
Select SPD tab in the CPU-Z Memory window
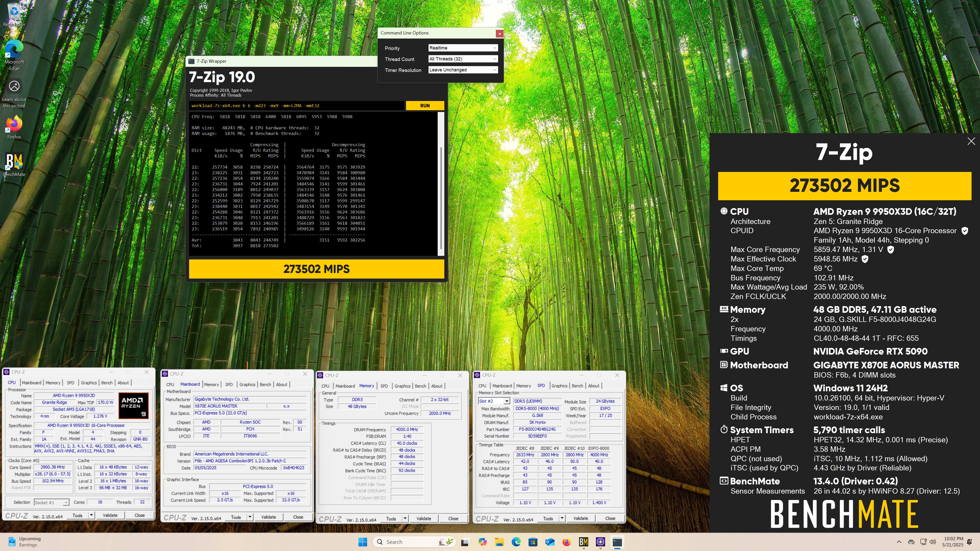pos(384,386)
